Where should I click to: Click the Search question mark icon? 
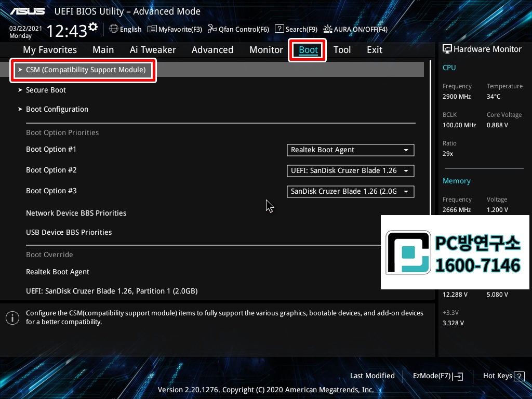279,29
